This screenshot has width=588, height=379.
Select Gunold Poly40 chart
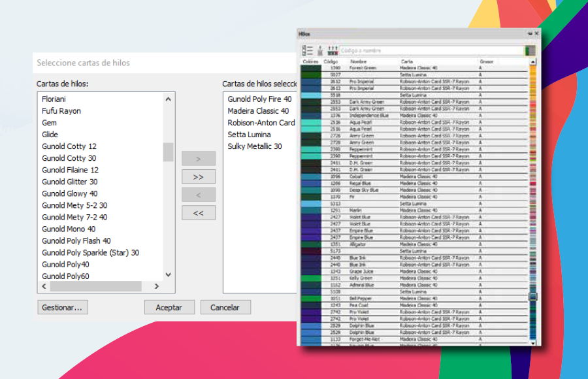pyautogui.click(x=65, y=264)
